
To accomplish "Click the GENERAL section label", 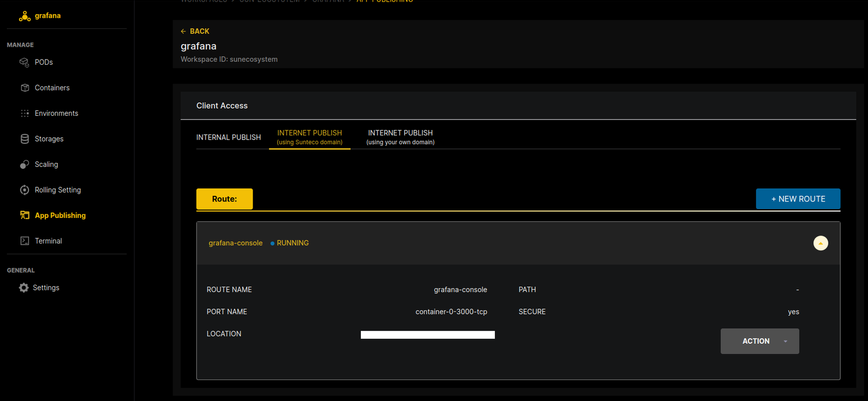I will 21,270.
